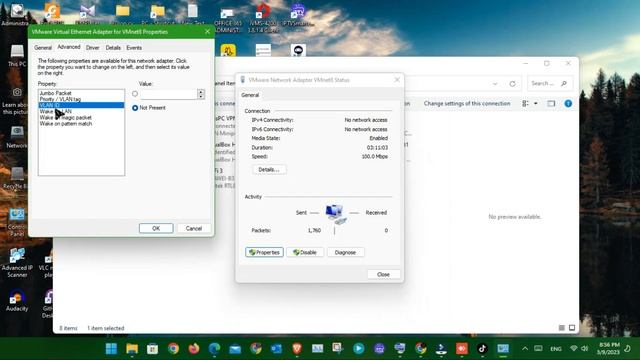The image size is (640, 360).
Task: Click the Value spinner down arrow
Action: point(201,97)
